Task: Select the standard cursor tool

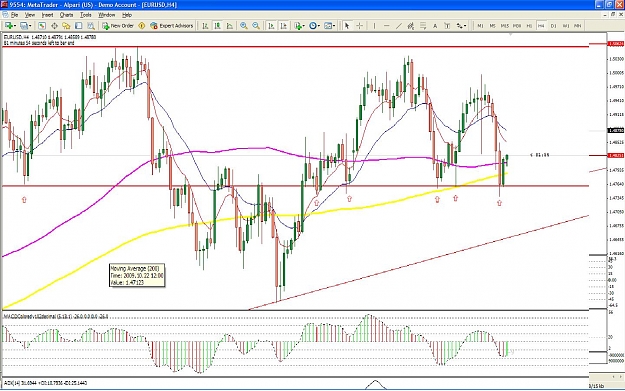Action: [x=347, y=26]
